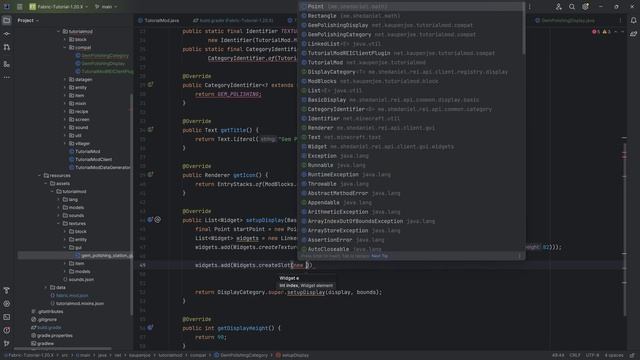Click the override gutter icon beside getDisplayHeight
Viewport: 640px width, 360px height.
coord(150,327)
